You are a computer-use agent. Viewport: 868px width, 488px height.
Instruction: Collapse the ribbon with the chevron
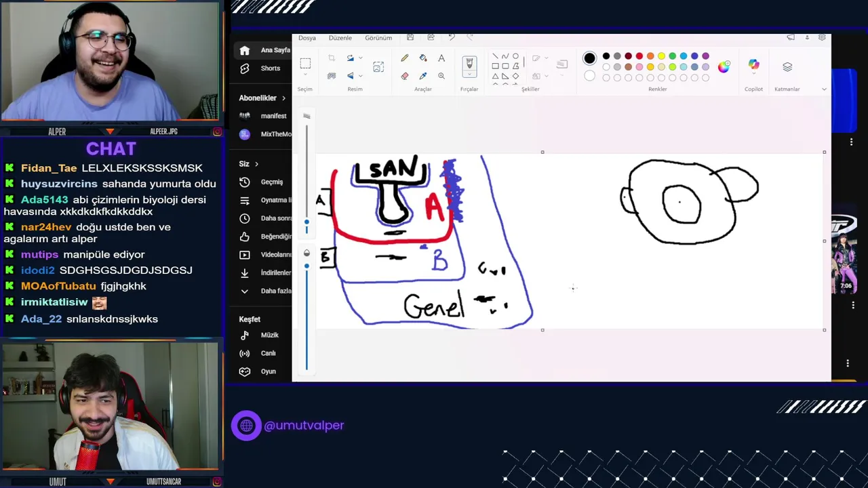824,89
